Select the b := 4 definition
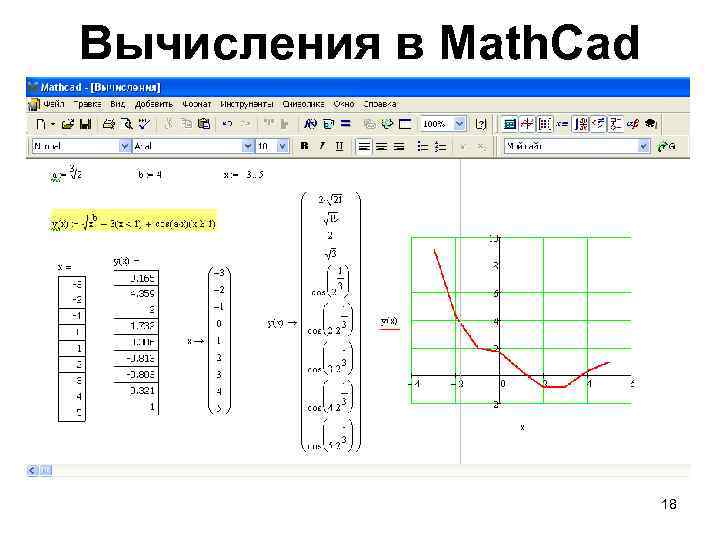Screen dimensions: 720x540 [150, 175]
